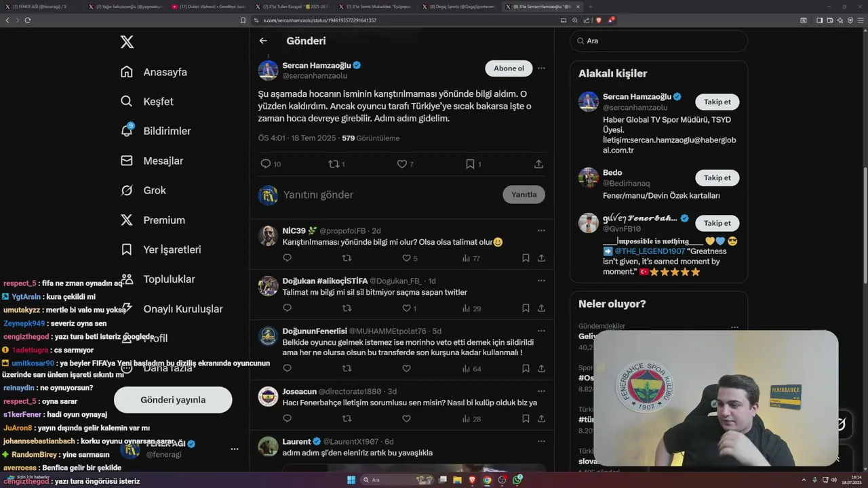This screenshot has height=488, width=868.
Task: Click taskbar Ara search box
Action: click(x=397, y=480)
